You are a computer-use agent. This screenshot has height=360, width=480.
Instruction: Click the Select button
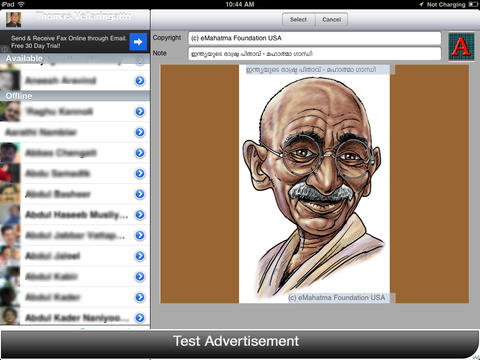coord(298,20)
